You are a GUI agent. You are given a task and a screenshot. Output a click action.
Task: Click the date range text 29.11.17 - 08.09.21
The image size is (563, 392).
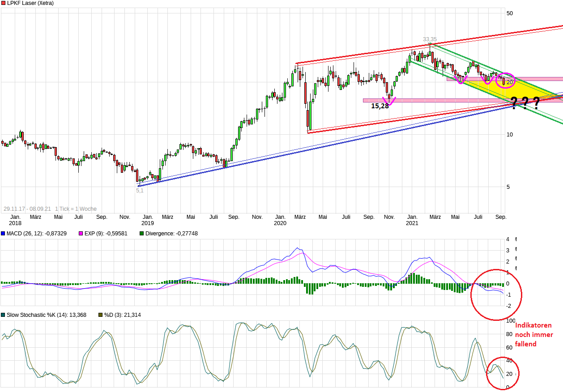point(27,209)
